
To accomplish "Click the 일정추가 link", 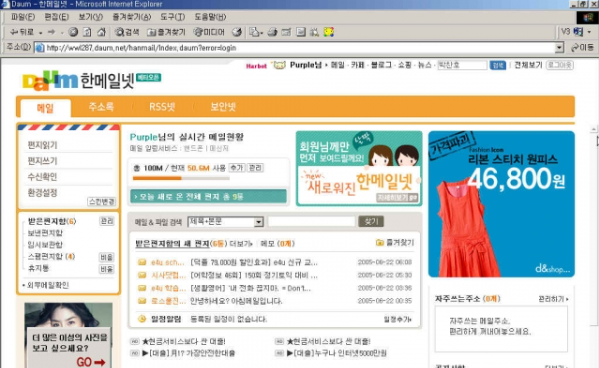I will click(398, 319).
